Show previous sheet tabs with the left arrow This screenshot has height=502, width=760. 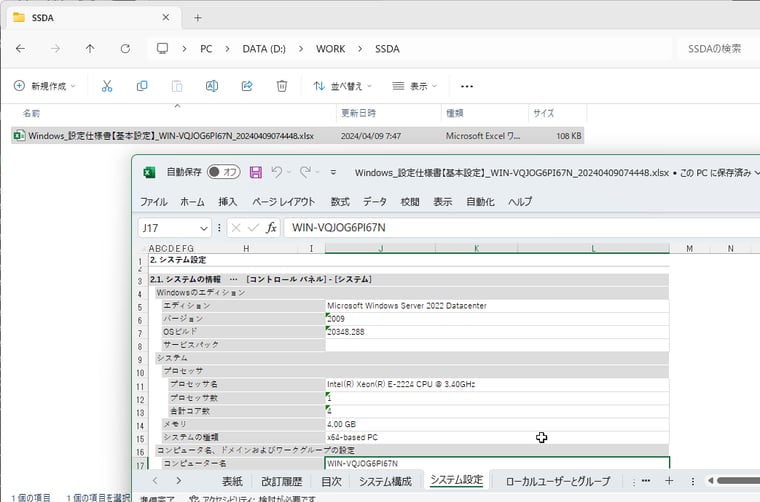coord(155,481)
